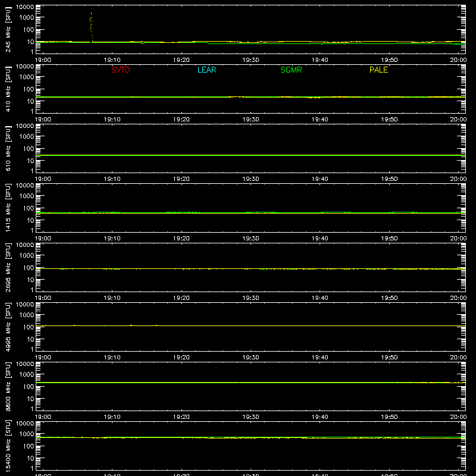Click the yellow PALE station label

coord(378,70)
